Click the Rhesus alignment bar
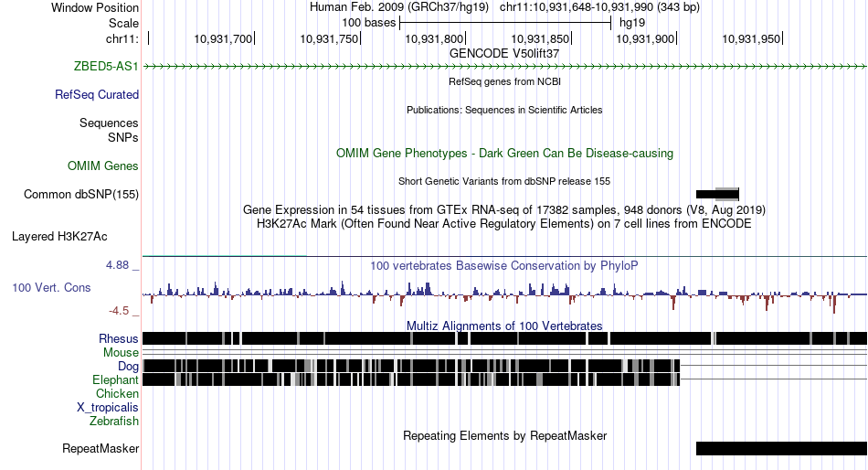This screenshot has width=868, height=470. tap(504, 338)
